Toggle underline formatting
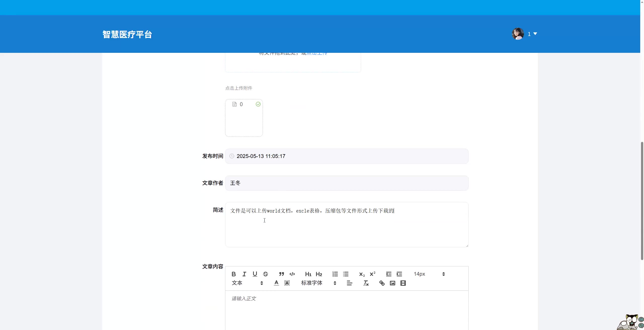This screenshot has height=330, width=644. click(255, 274)
